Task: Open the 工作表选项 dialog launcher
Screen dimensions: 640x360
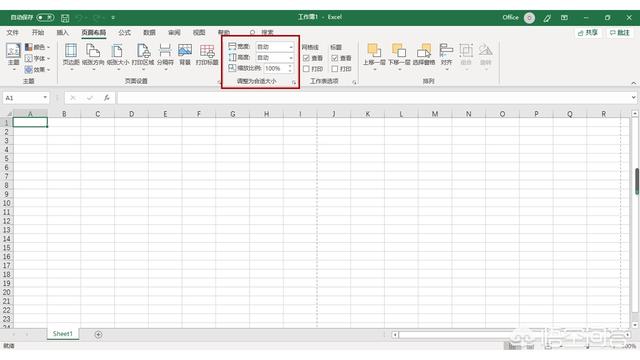Action: (x=354, y=82)
